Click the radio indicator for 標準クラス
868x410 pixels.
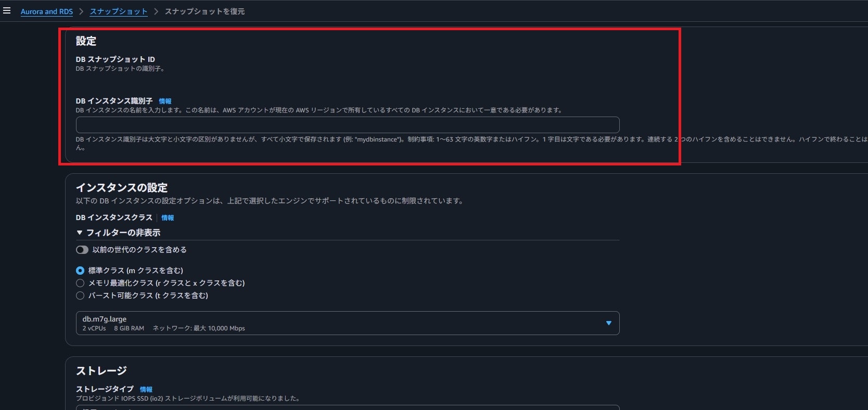(80, 270)
